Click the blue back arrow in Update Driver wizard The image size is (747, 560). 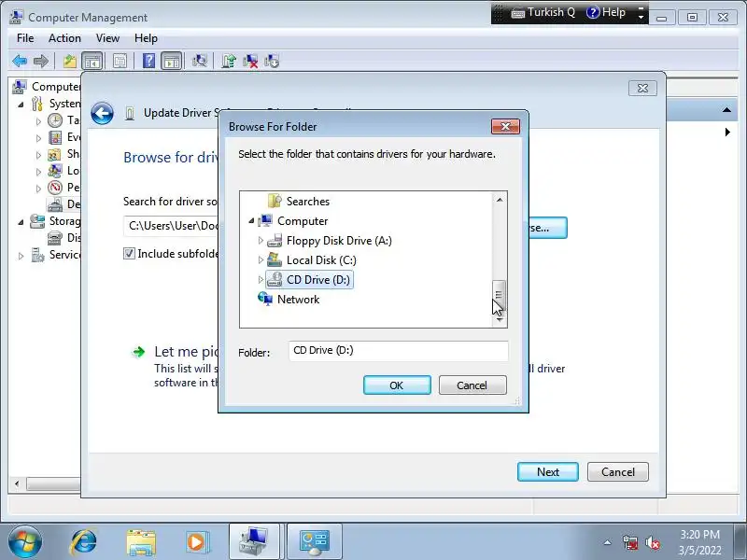click(102, 113)
